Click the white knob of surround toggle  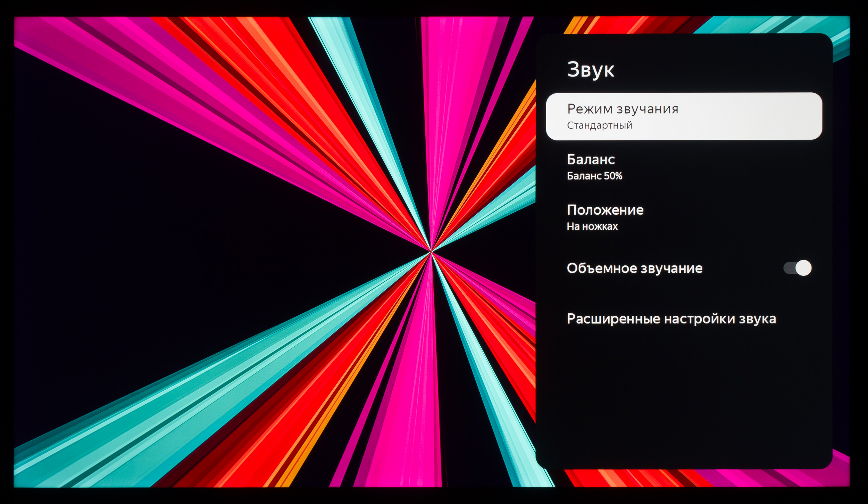(x=803, y=268)
